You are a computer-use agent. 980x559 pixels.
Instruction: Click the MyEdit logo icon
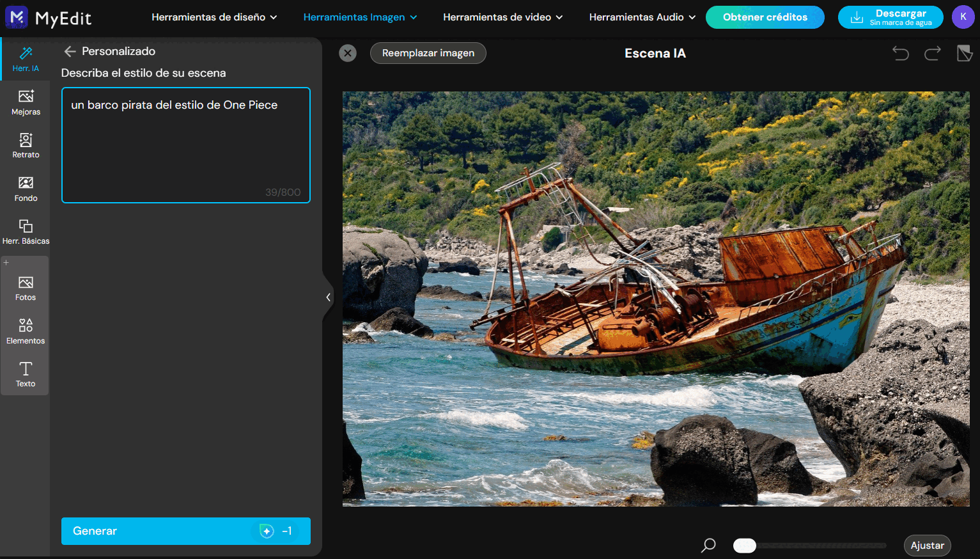point(17,17)
